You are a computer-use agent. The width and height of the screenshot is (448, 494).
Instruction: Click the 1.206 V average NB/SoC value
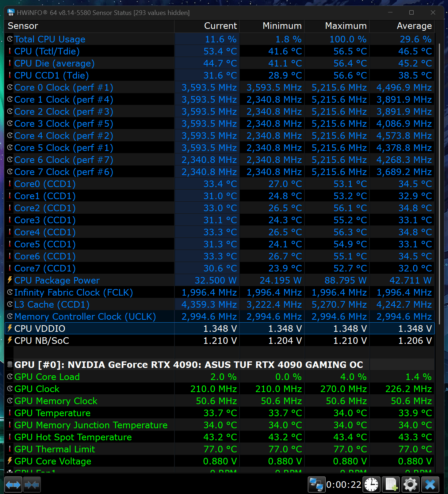[x=415, y=341]
